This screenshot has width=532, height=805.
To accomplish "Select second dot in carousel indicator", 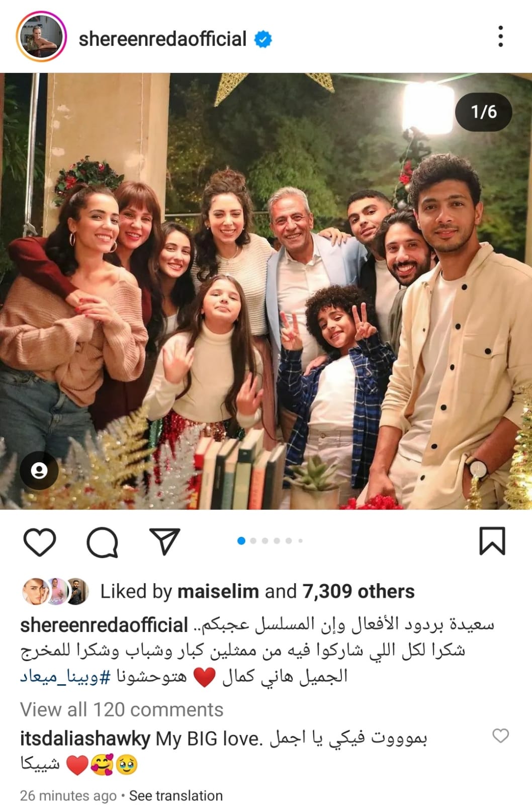I will click(253, 541).
